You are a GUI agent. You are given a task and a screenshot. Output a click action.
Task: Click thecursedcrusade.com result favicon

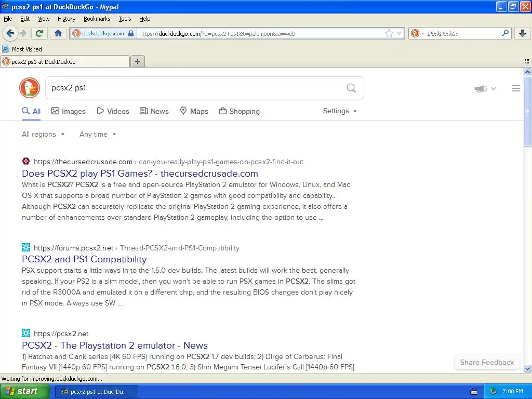click(x=26, y=161)
